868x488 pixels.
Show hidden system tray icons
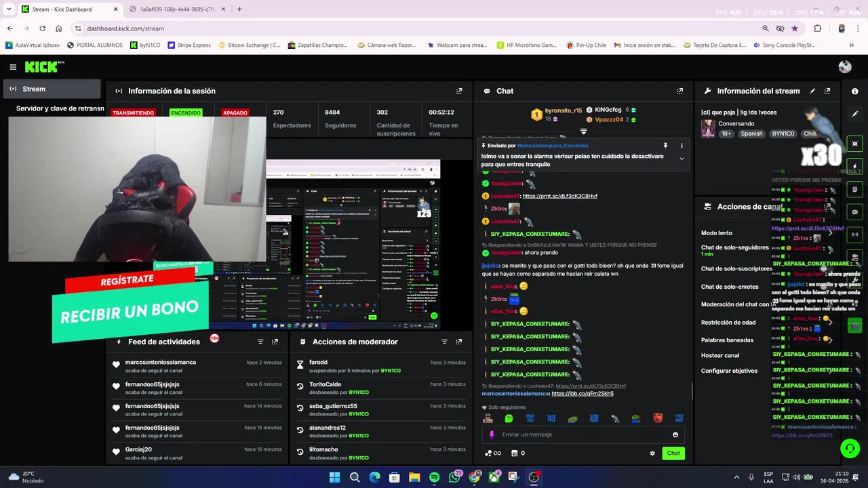[x=736, y=477]
